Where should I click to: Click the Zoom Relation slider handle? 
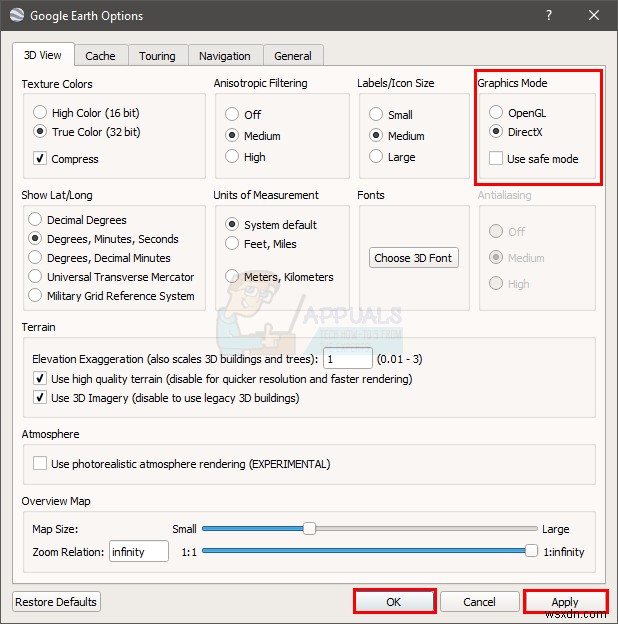531,551
